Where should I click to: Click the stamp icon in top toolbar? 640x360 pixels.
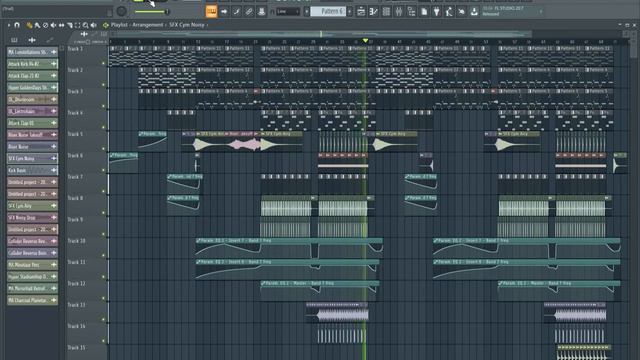point(262,12)
